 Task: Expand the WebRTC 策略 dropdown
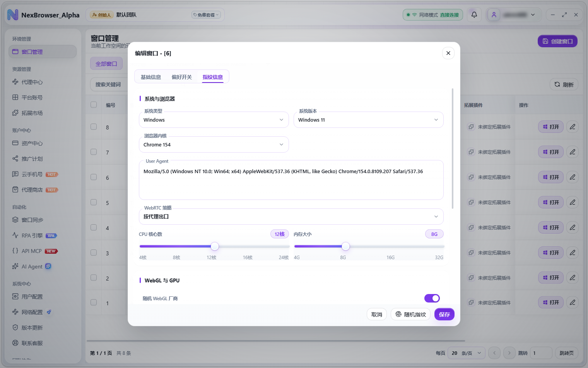pos(291,217)
